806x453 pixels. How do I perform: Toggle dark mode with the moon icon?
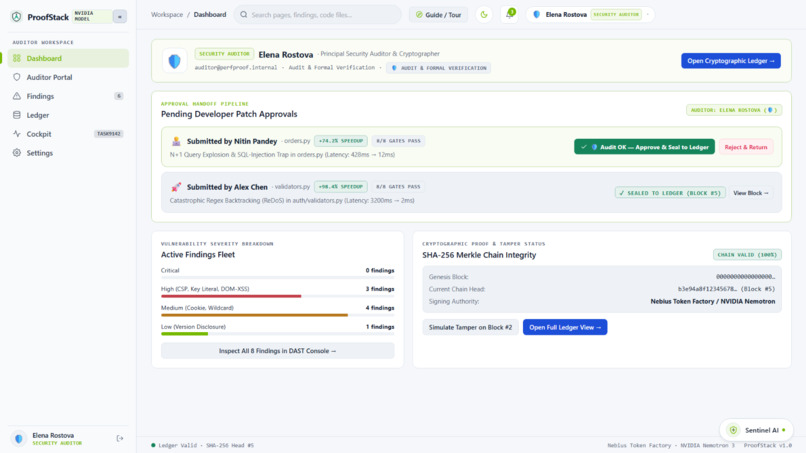coord(484,15)
